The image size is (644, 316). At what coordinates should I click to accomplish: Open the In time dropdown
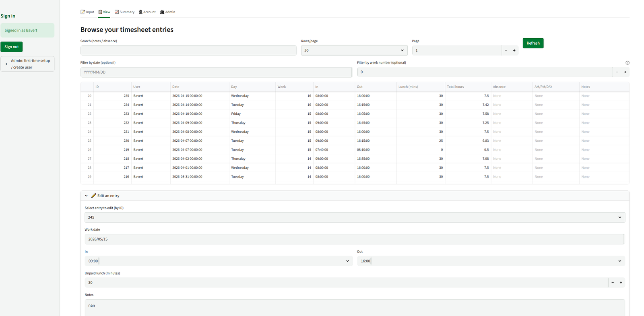[219, 261]
